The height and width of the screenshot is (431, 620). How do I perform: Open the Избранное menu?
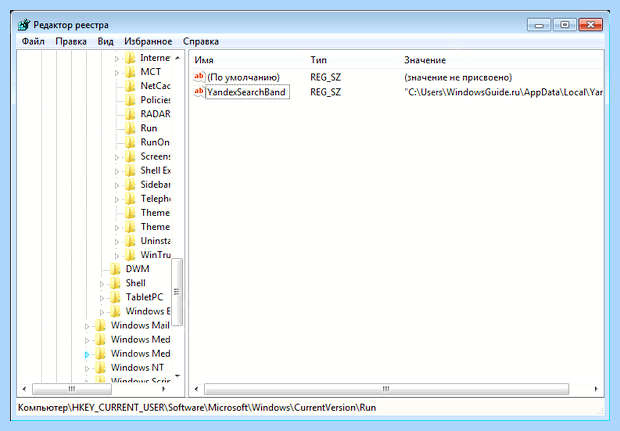(x=148, y=42)
